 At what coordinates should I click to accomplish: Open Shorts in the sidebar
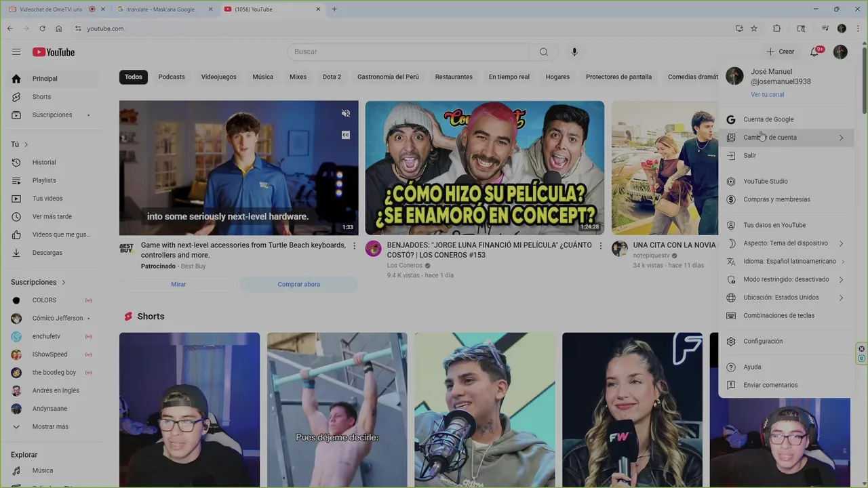52,97
